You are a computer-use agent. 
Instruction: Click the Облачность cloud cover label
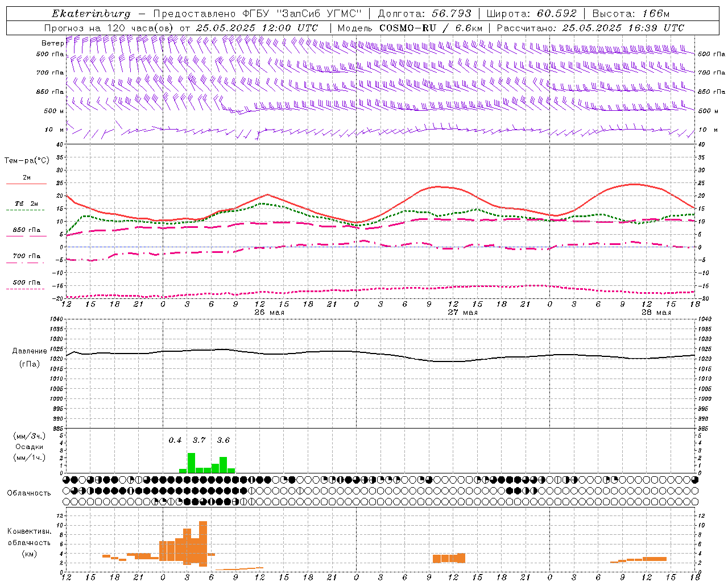[x=29, y=493]
